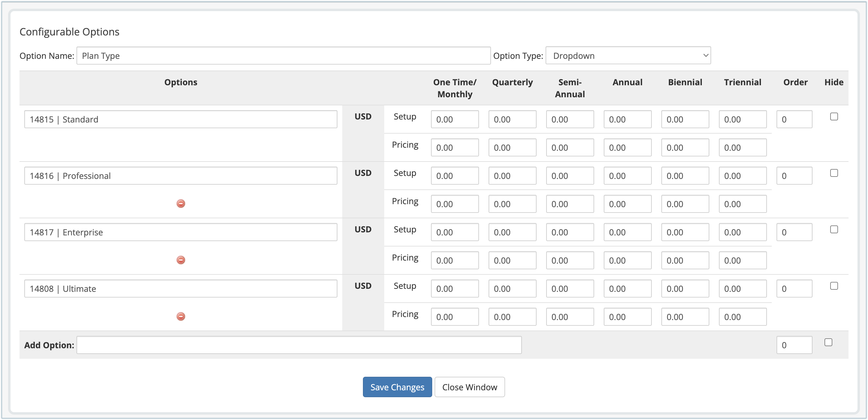868x420 pixels.
Task: Focus Ultimate Triennial Pricing field
Action: point(742,317)
